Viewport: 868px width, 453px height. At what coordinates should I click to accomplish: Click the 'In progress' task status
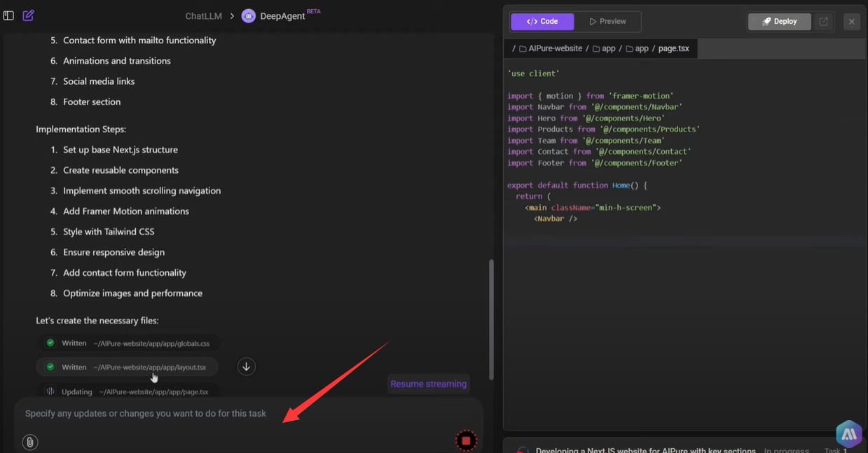coord(787,449)
